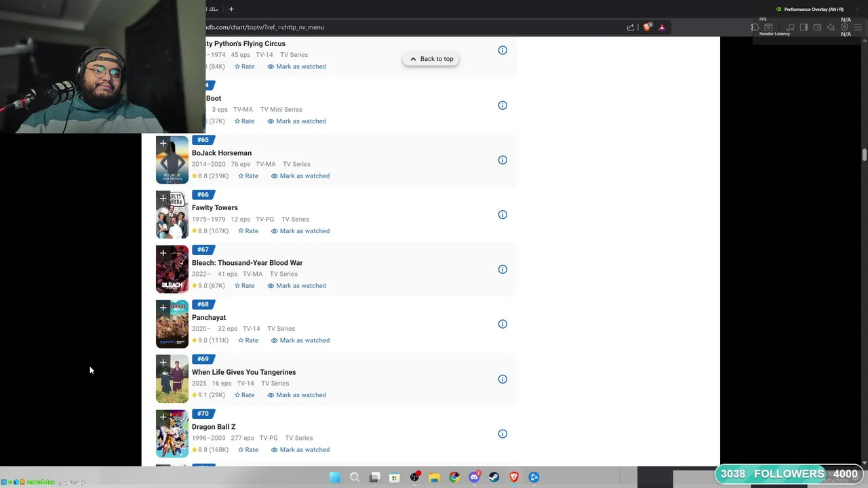
Task: Open a new browser tab
Action: pyautogui.click(x=231, y=9)
